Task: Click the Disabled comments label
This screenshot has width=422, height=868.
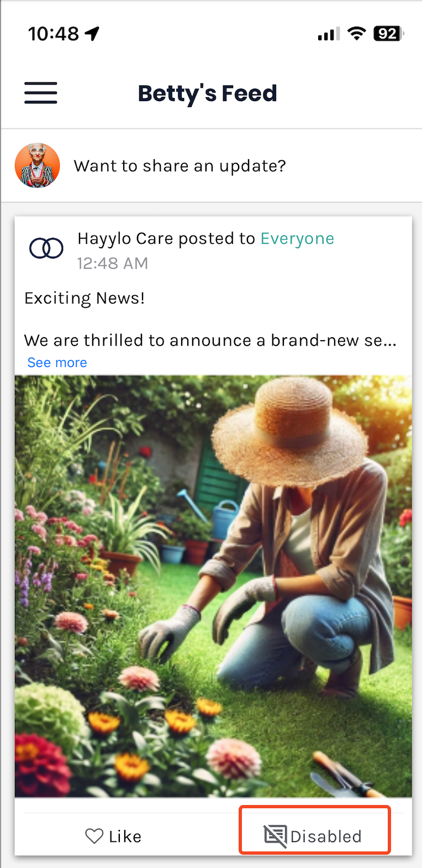Action: coord(326,836)
